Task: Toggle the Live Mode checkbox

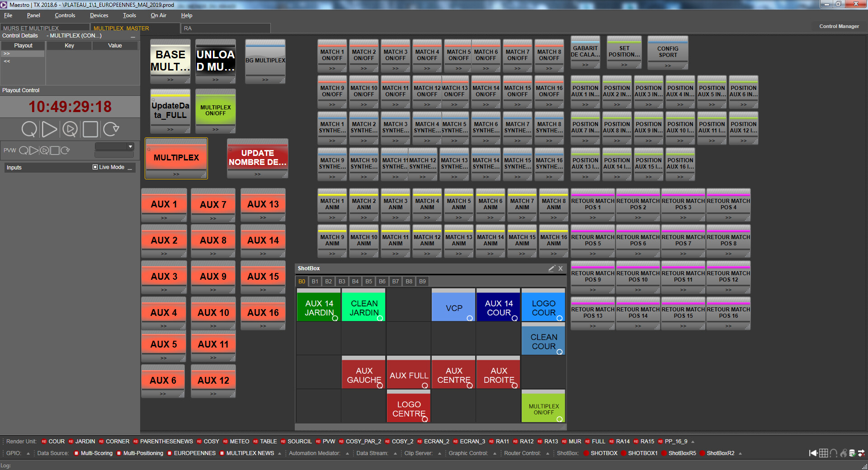Action: pos(95,167)
